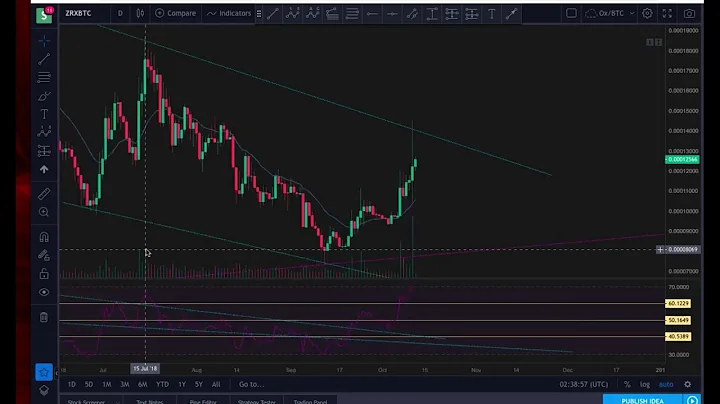The image size is (720, 404).
Task: Open the candlestick chart style selector
Action: tap(141, 13)
